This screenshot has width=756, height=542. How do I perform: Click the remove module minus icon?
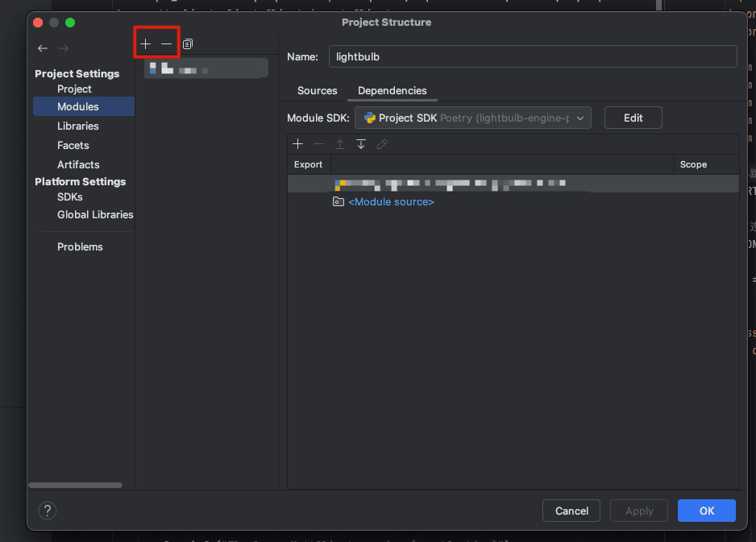coord(166,44)
